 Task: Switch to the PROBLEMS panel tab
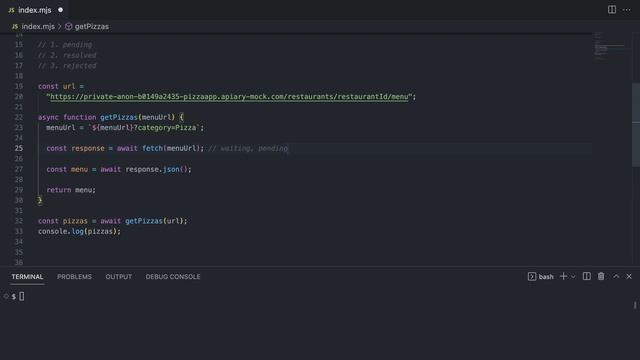coord(74,277)
